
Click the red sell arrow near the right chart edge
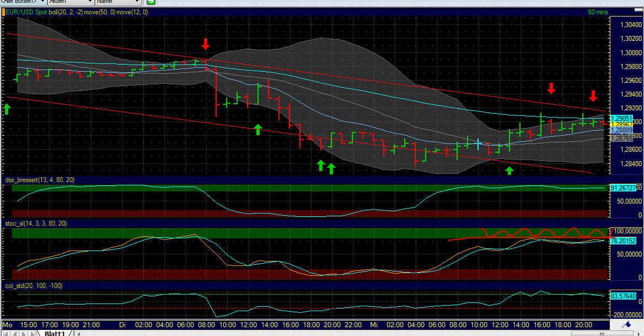click(x=593, y=95)
